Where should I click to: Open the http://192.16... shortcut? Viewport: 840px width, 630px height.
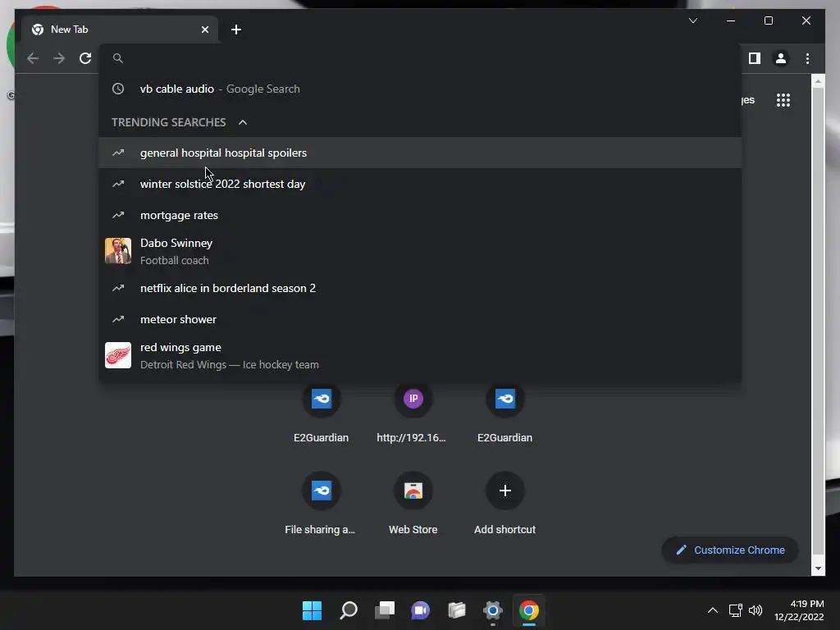(413, 413)
